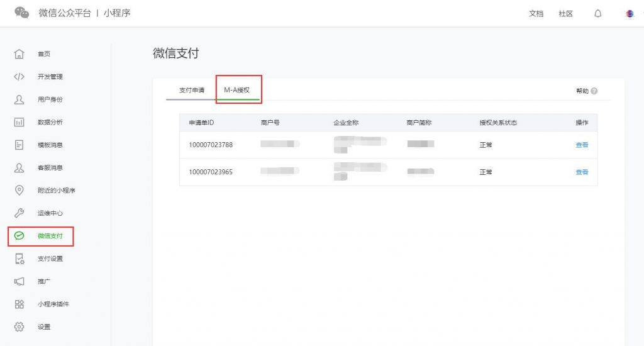644x346 pixels.
Task: Click the 运维中心 wrench icon
Action: coord(19,213)
